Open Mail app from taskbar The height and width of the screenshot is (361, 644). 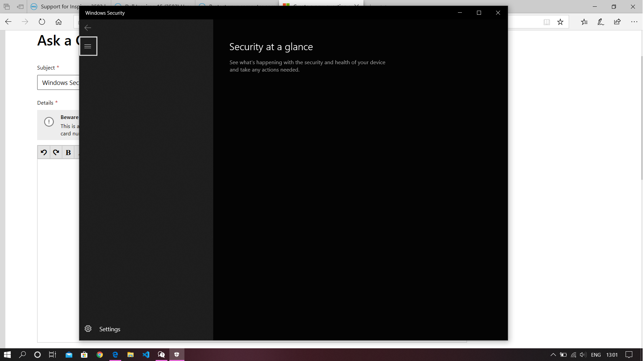(x=69, y=355)
